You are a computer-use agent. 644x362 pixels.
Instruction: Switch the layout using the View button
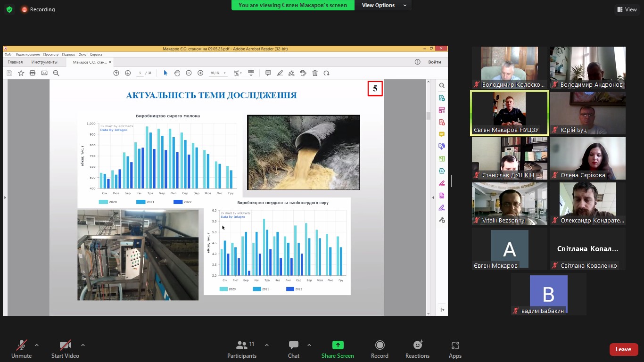coord(627,9)
